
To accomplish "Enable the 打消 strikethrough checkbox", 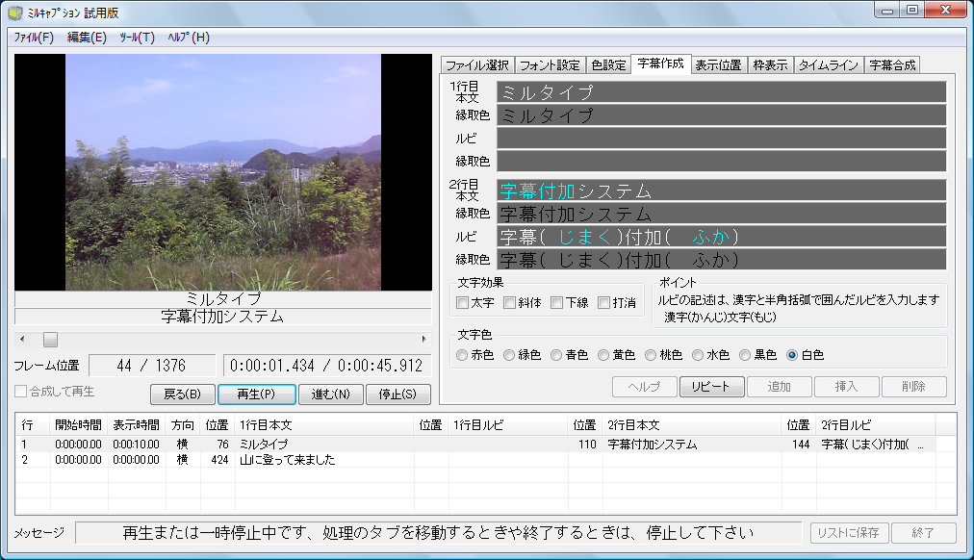I will (604, 303).
